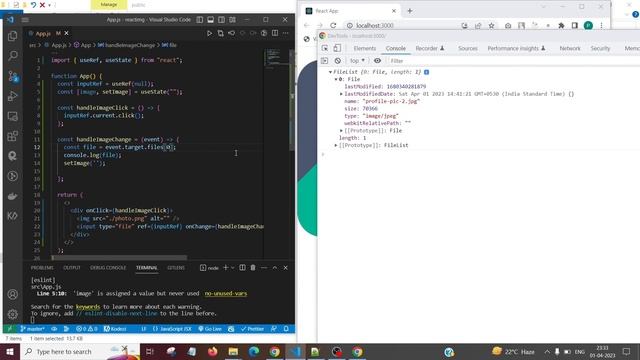Viewport: 640px width, 360px height.
Task: Click the Prettier status bar item
Action: [x=252, y=329]
